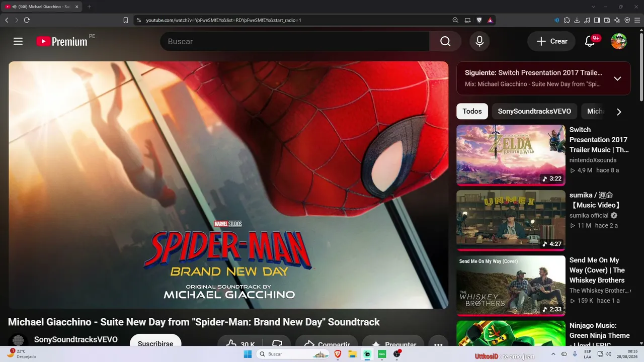
Task: Click the Crear button
Action: (551, 41)
